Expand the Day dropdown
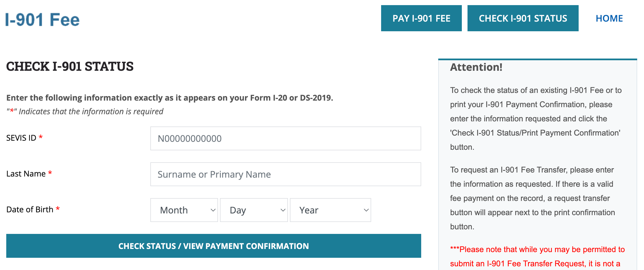Screen dimensions: 644x270 pos(254,210)
